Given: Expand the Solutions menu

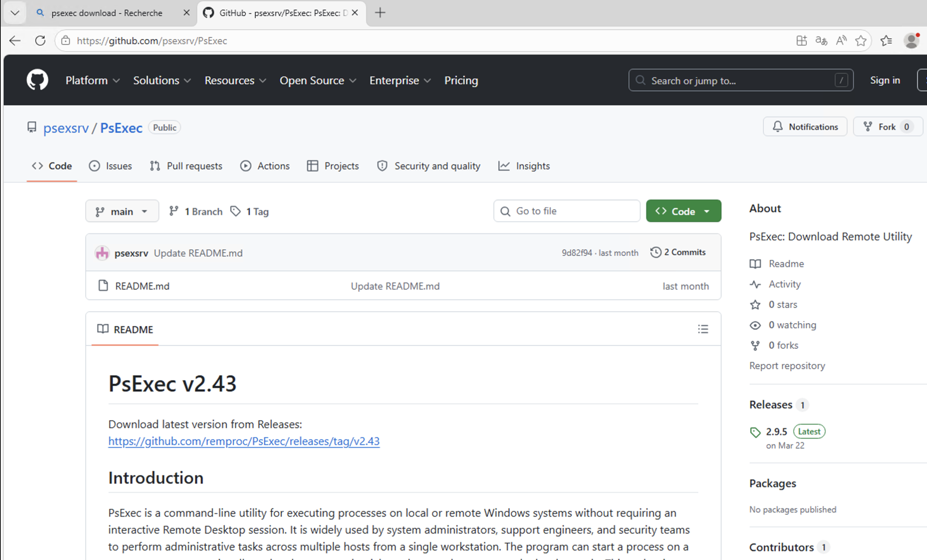Looking at the screenshot, I should [162, 80].
